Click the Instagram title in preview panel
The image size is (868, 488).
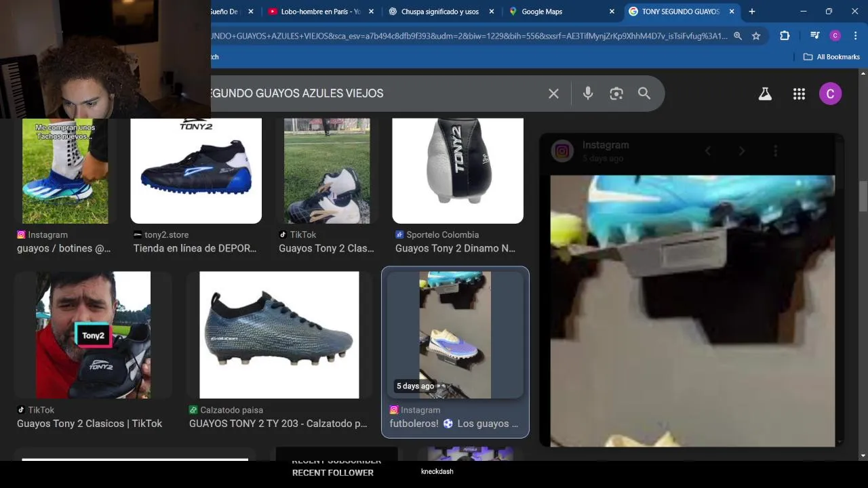pos(606,145)
